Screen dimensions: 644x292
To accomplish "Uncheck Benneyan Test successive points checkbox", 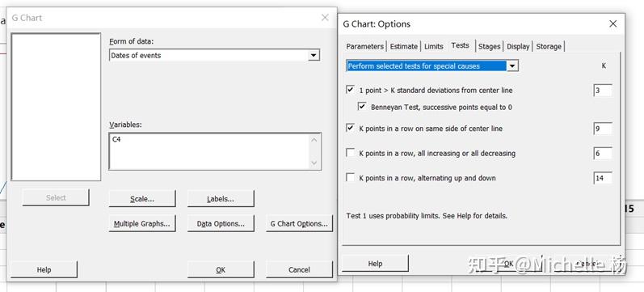I will pyautogui.click(x=362, y=107).
